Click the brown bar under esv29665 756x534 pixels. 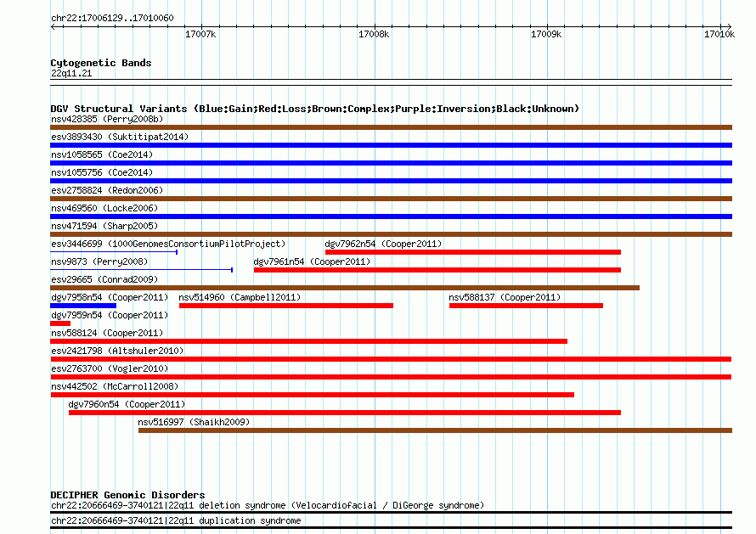345,288
